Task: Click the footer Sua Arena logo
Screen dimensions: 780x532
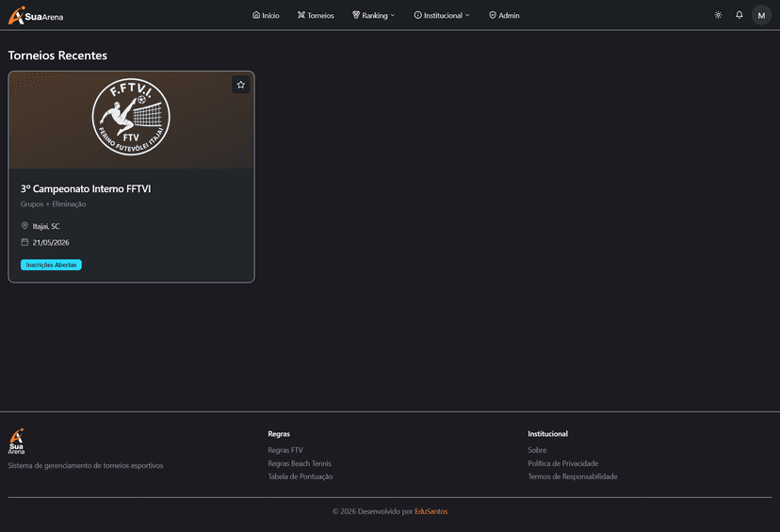Action: click(x=16, y=441)
